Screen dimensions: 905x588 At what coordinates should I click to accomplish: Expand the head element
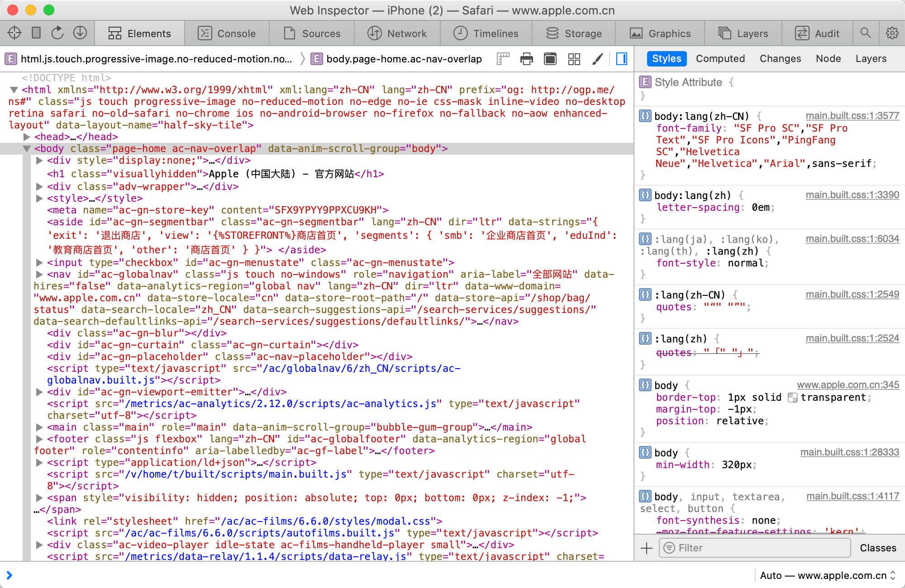point(27,137)
